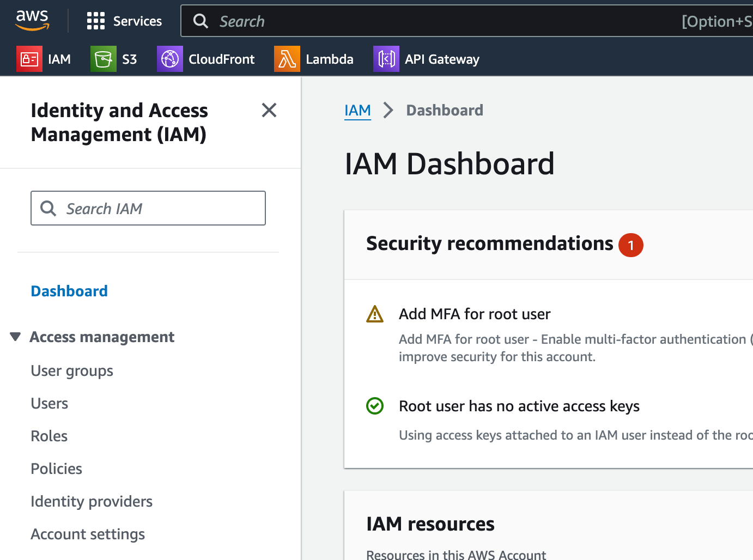
Task: Open the S3 bucket shortcut icon
Action: 104,59
